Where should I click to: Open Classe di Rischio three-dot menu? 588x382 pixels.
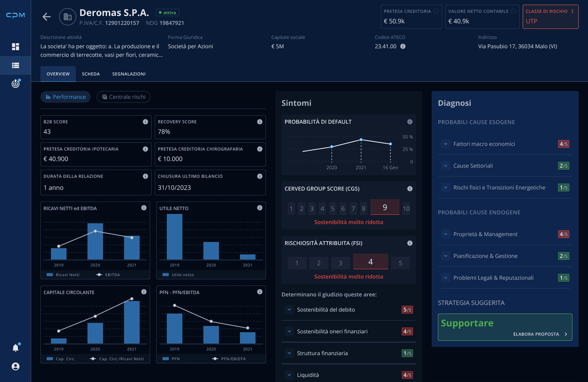pyautogui.click(x=572, y=11)
